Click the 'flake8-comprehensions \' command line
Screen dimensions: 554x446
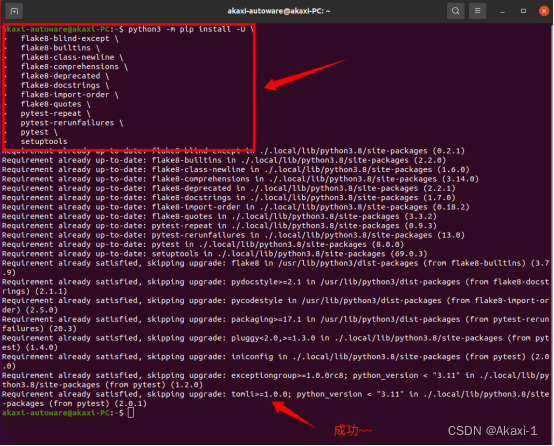pos(74,67)
